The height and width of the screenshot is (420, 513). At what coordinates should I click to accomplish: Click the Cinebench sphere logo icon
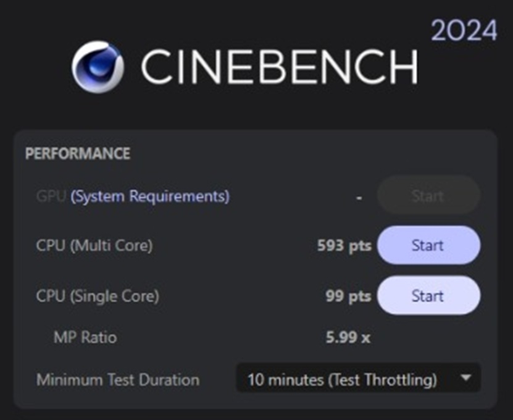click(x=98, y=67)
